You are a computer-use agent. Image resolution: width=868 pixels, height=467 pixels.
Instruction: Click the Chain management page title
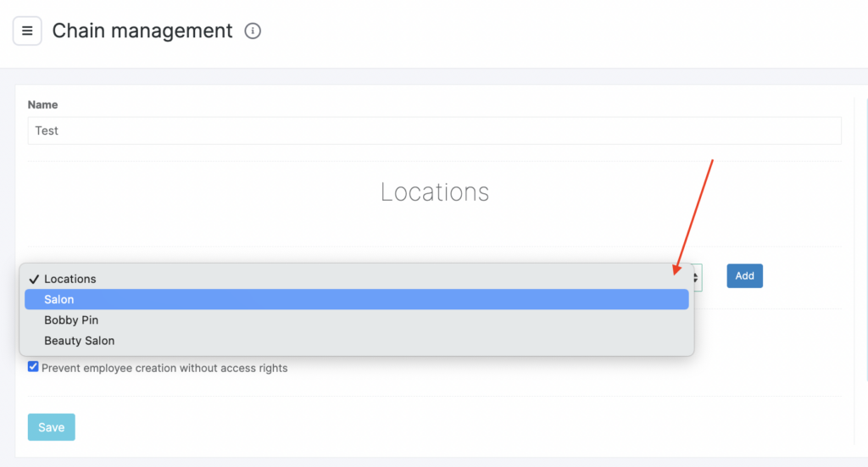click(142, 31)
